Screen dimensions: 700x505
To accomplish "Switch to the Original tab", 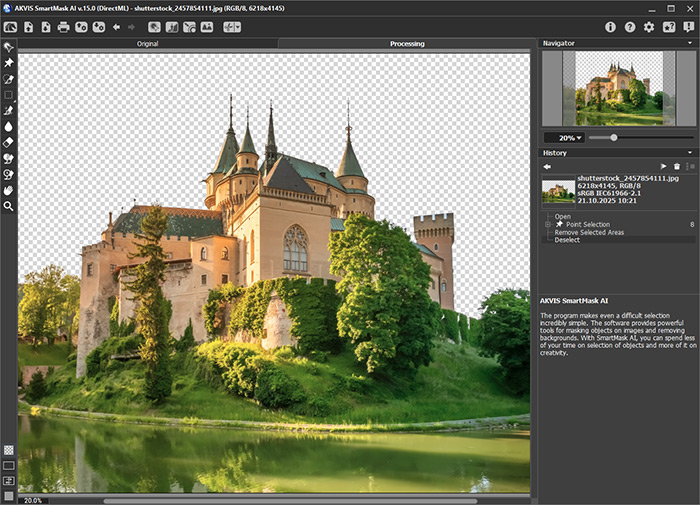I will [147, 44].
